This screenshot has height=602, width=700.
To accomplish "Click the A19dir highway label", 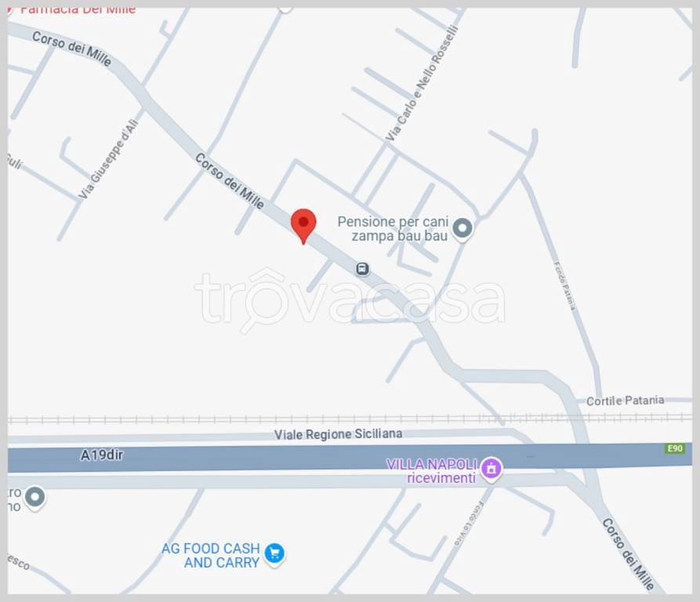I will [x=102, y=455].
